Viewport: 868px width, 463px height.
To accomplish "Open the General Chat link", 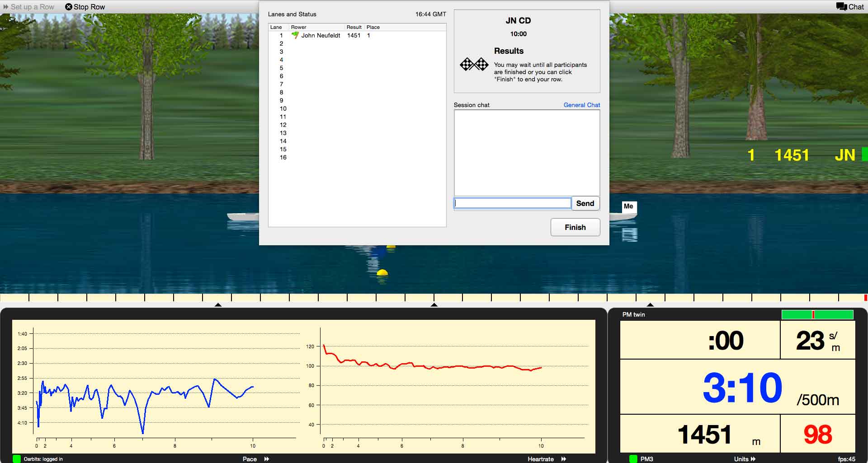I will click(x=582, y=105).
